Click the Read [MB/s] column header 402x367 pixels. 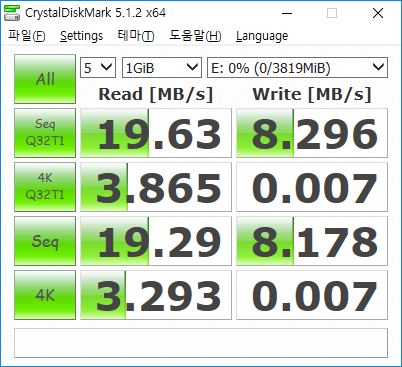click(x=156, y=94)
